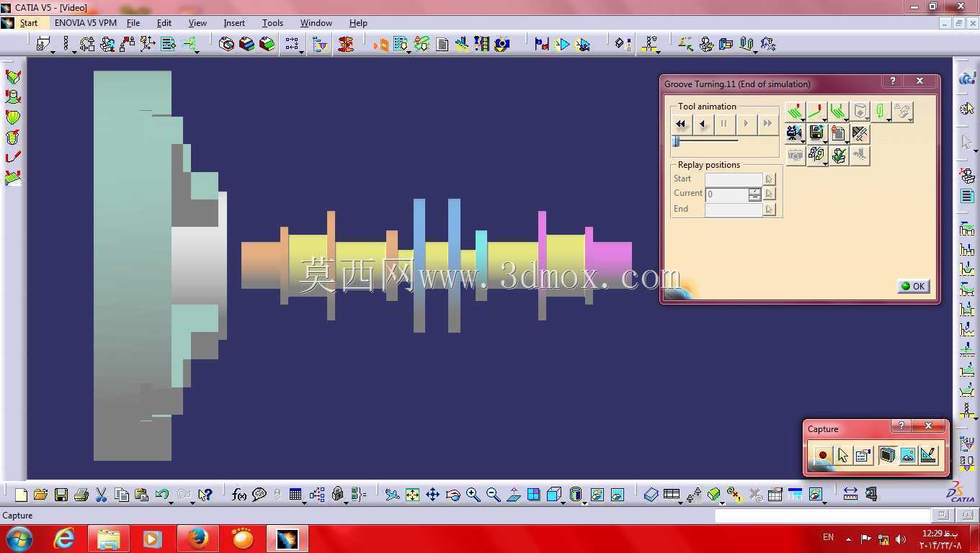Click the Current replay position field
Image resolution: width=980 pixels, height=553 pixels.
(727, 194)
